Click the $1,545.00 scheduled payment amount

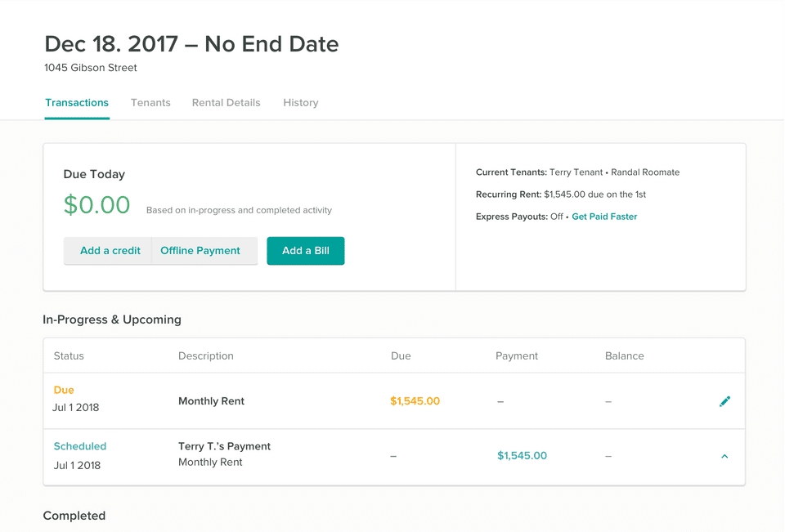[522, 456]
